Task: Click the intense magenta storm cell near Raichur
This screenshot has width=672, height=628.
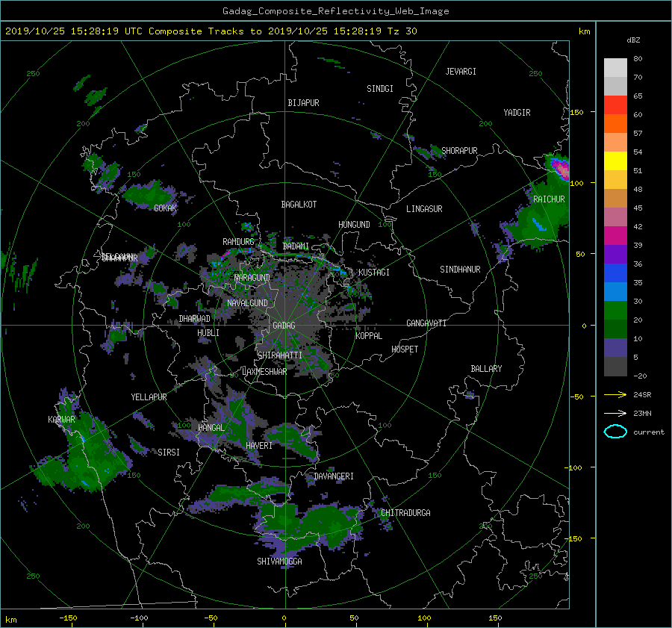Action: (x=559, y=167)
